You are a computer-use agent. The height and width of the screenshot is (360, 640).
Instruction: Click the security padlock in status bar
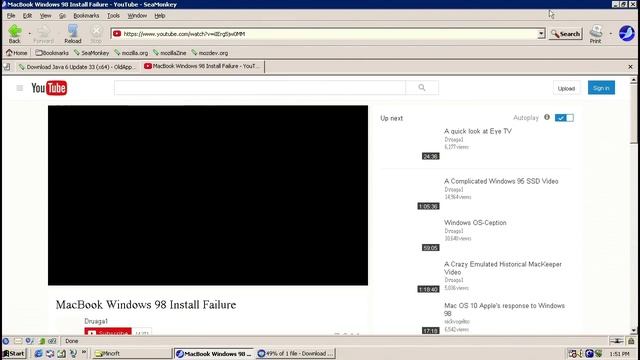[x=631, y=341]
